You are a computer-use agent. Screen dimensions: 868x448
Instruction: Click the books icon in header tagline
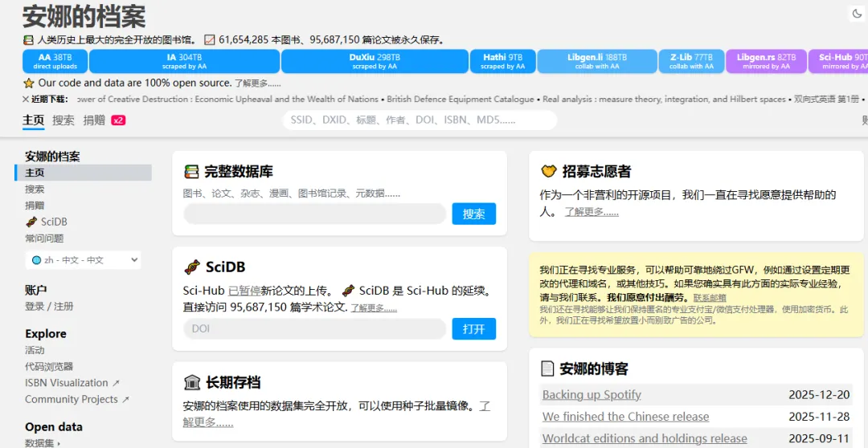tap(29, 40)
